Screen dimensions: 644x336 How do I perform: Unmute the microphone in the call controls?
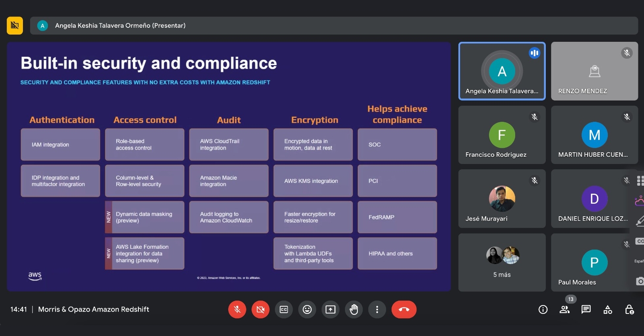(237, 309)
